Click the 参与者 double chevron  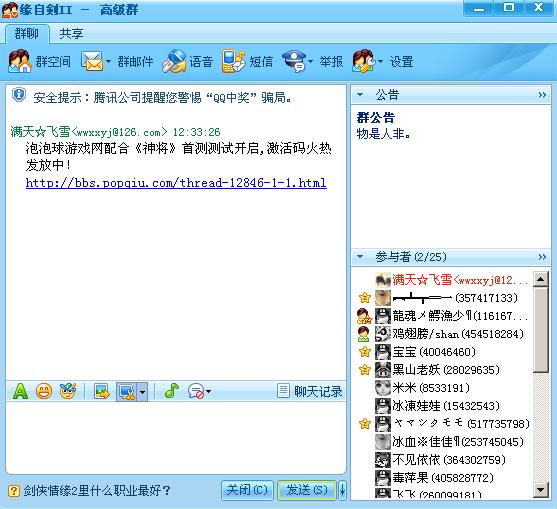542,257
